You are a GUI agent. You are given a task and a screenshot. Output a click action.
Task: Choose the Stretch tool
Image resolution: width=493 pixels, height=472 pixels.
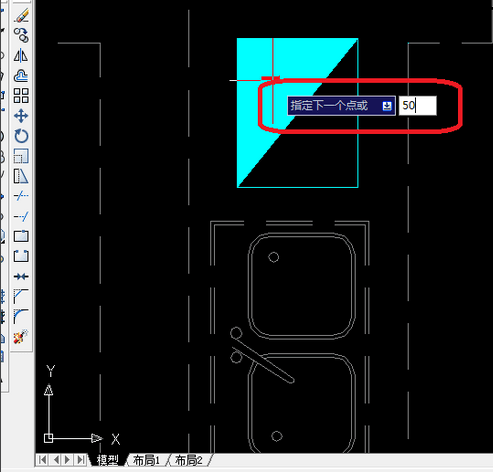tap(21, 176)
